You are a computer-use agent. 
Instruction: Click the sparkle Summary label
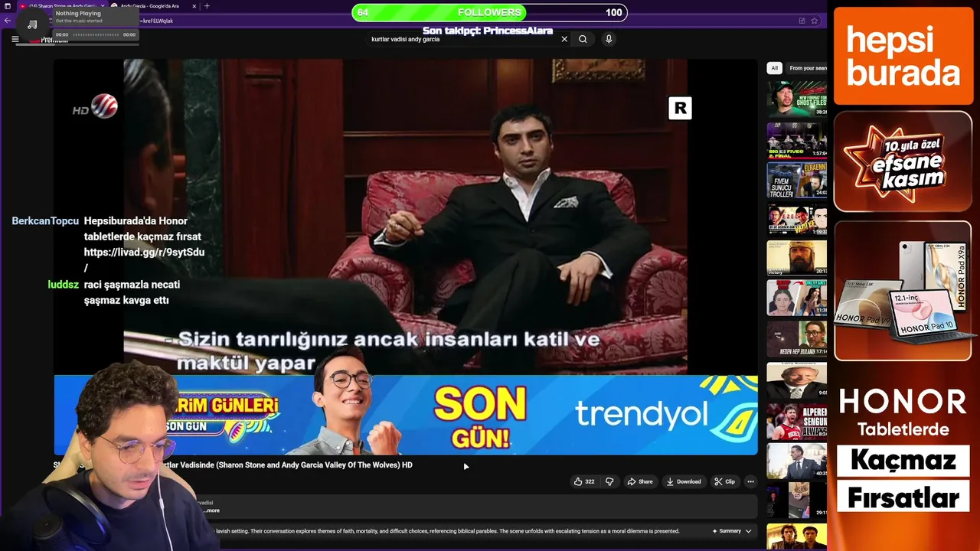point(727,531)
